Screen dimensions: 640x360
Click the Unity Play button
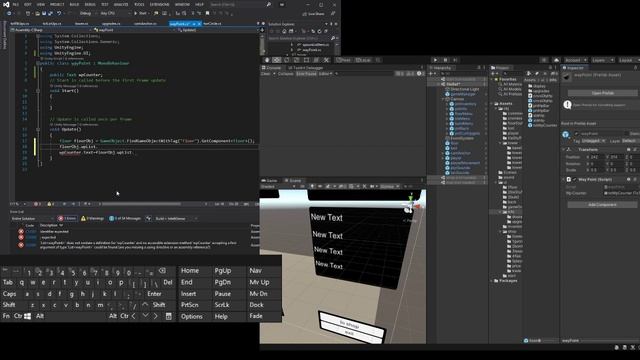(x=435, y=60)
